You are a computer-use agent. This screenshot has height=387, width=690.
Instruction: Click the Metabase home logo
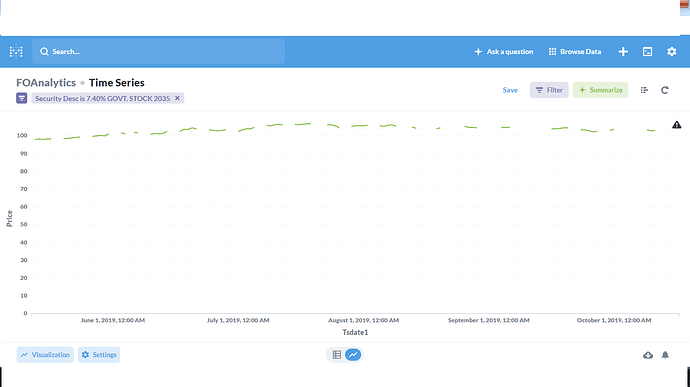pyautogui.click(x=16, y=52)
